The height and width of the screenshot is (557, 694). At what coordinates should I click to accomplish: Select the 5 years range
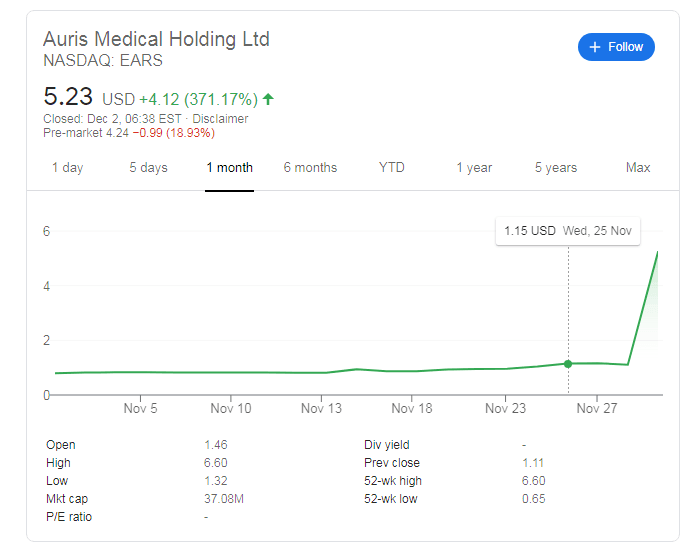pos(555,168)
